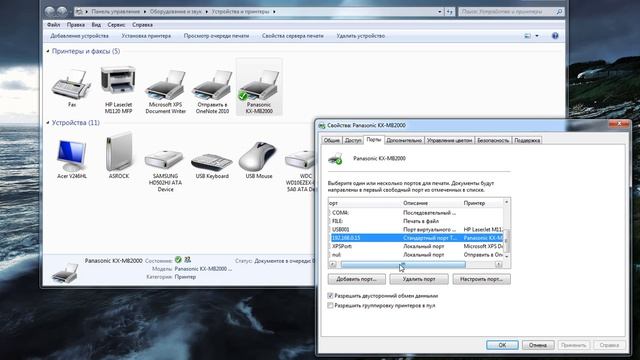Image resolution: width=640 pixels, height=360 pixels.
Task: Click the 'Добавить порт...' button
Action: 357,279
